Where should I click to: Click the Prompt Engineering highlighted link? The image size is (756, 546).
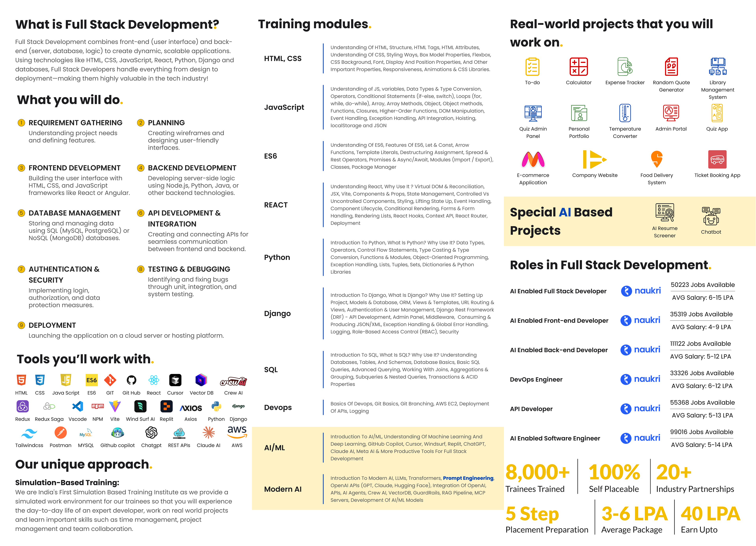click(468, 478)
